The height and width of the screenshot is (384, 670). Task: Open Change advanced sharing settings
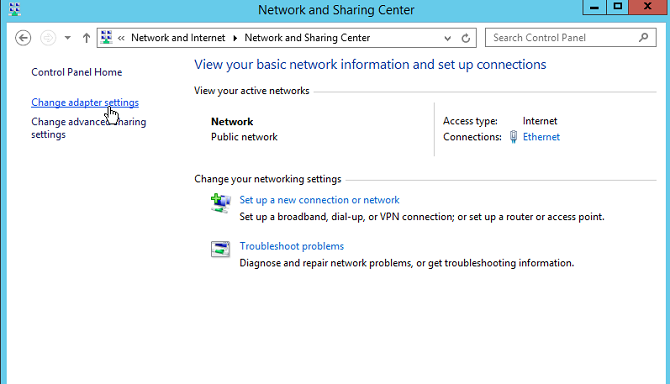point(88,128)
